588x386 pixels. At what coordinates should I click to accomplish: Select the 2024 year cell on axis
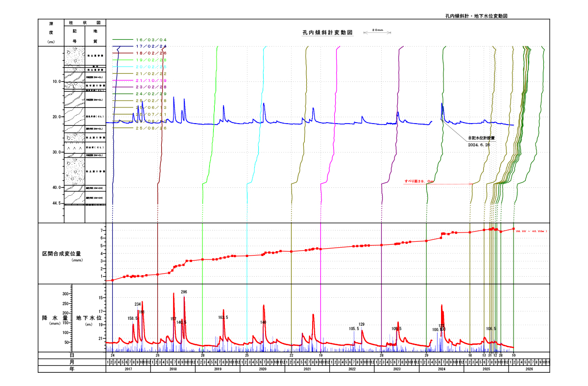click(x=441, y=369)
